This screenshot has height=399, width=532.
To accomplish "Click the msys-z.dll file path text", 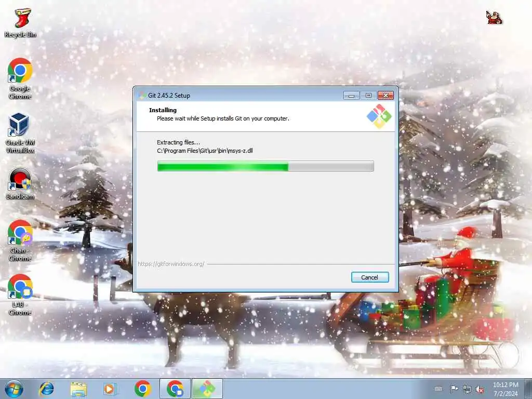I will click(x=205, y=151).
